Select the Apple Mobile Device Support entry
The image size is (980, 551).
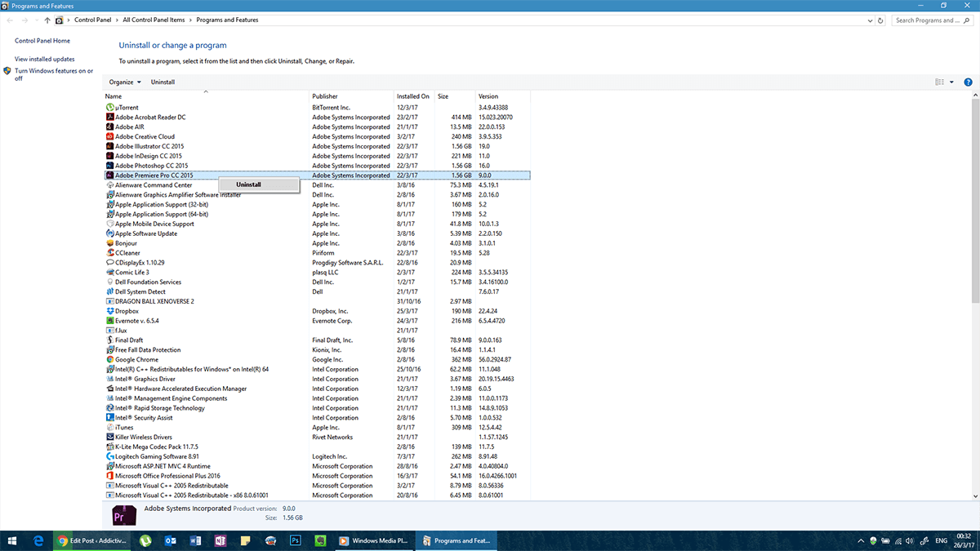318,224
